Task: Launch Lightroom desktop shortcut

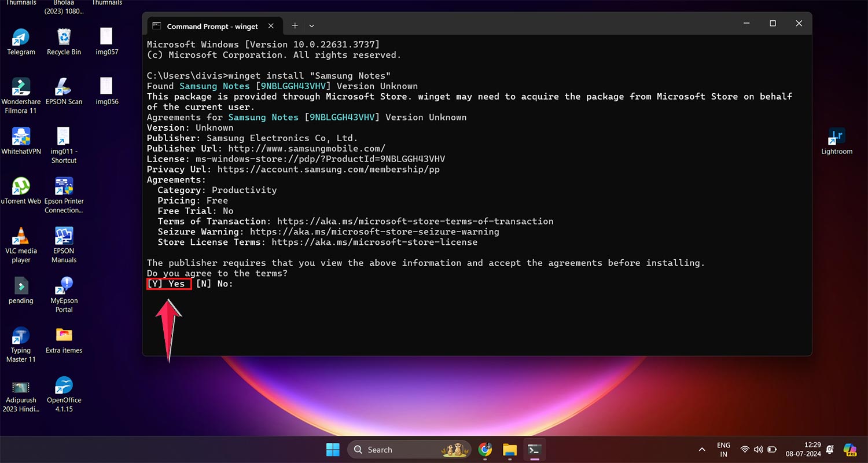Action: coord(837,138)
